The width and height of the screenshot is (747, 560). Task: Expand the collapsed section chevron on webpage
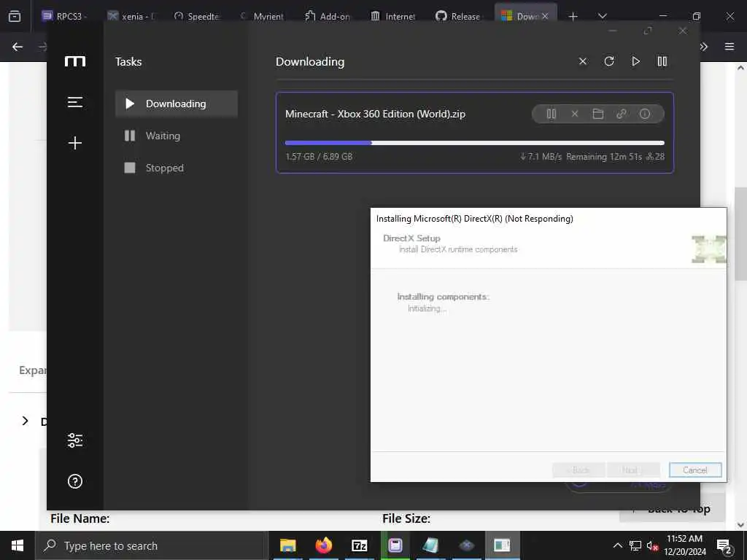click(x=26, y=421)
